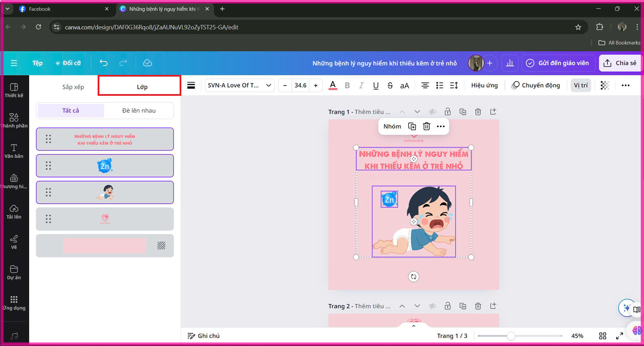Move Trang 2 up with chevron
Viewport: 644px width, 346px height.
point(402,306)
